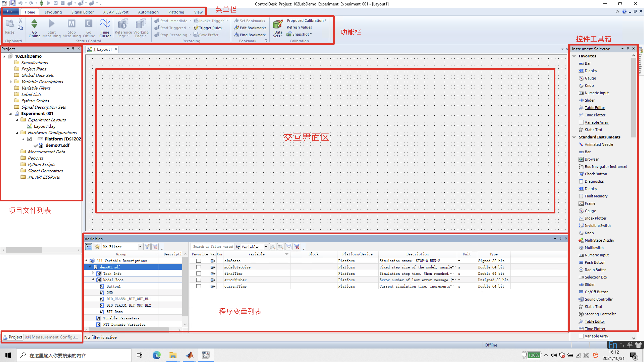Select Push Button instrument

(x=592, y=262)
